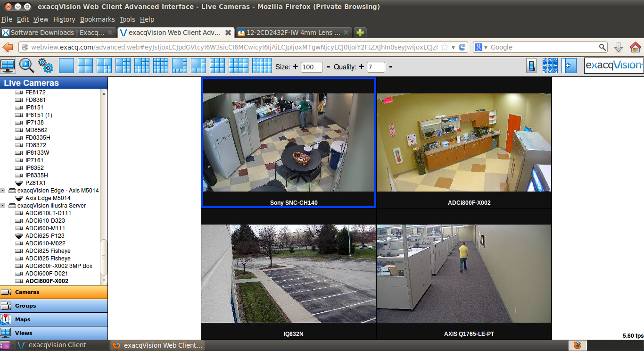Click the Firefox tray icon in taskbar
This screenshot has width=644, height=351.
[578, 345]
